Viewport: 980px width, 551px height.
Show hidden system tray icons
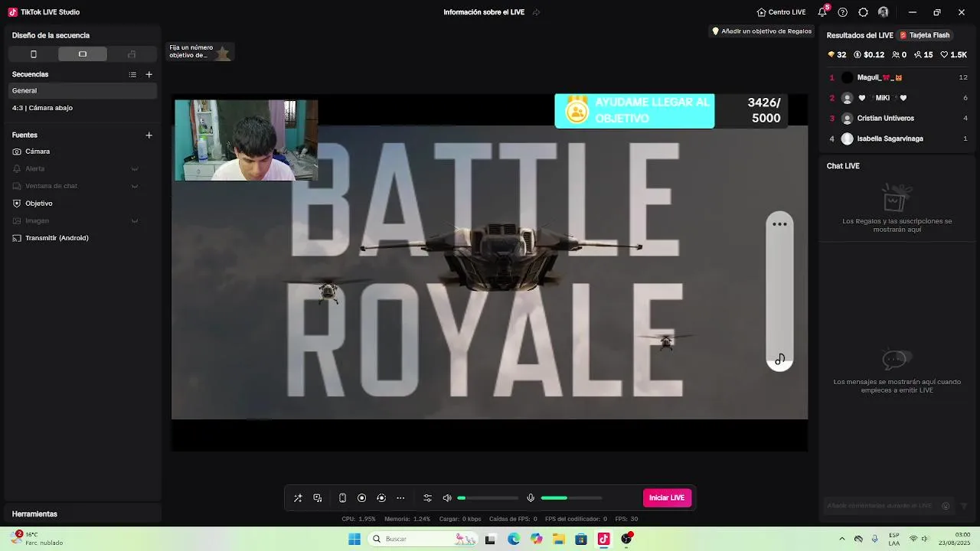842,539
